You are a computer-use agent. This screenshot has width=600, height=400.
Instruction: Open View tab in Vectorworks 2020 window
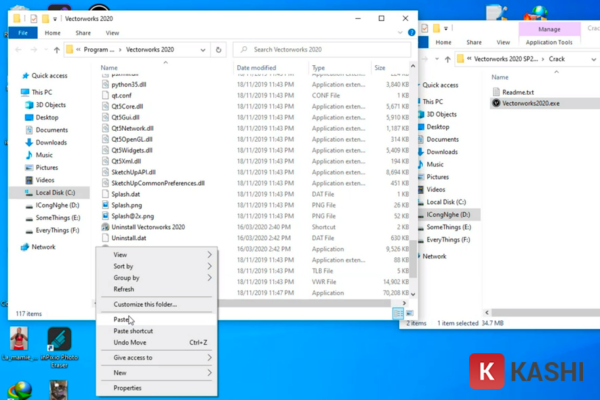112,33
